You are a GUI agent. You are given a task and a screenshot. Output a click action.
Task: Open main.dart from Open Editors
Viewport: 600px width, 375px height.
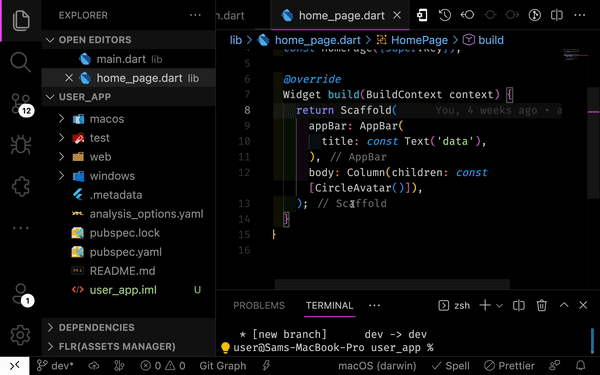click(x=129, y=59)
